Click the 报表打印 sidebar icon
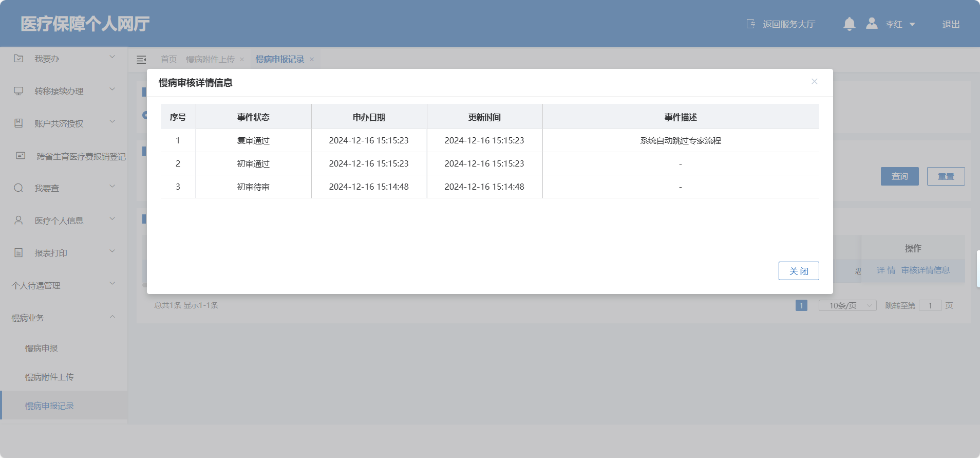980x458 pixels. [x=18, y=253]
